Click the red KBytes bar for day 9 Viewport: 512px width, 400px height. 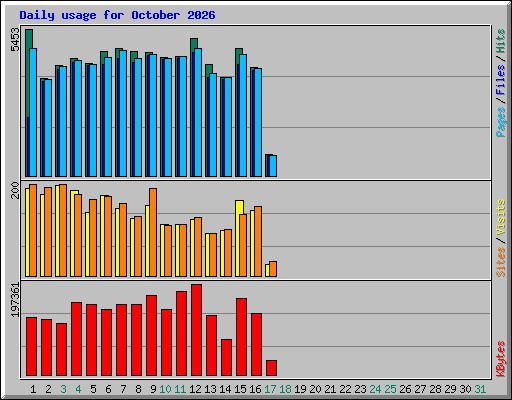[x=151, y=336]
